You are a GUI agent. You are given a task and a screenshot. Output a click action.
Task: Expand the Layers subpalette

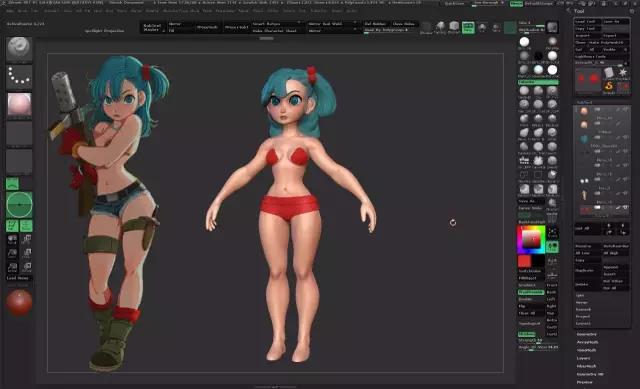coord(583,358)
